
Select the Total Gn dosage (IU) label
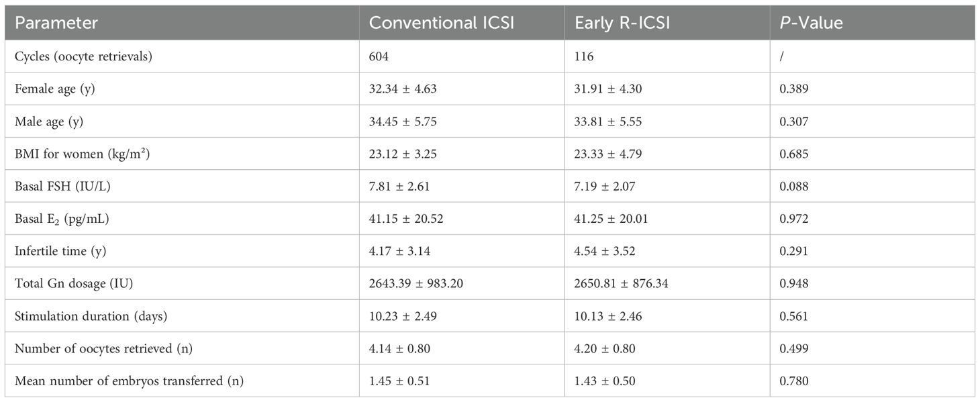pyautogui.click(x=74, y=283)
